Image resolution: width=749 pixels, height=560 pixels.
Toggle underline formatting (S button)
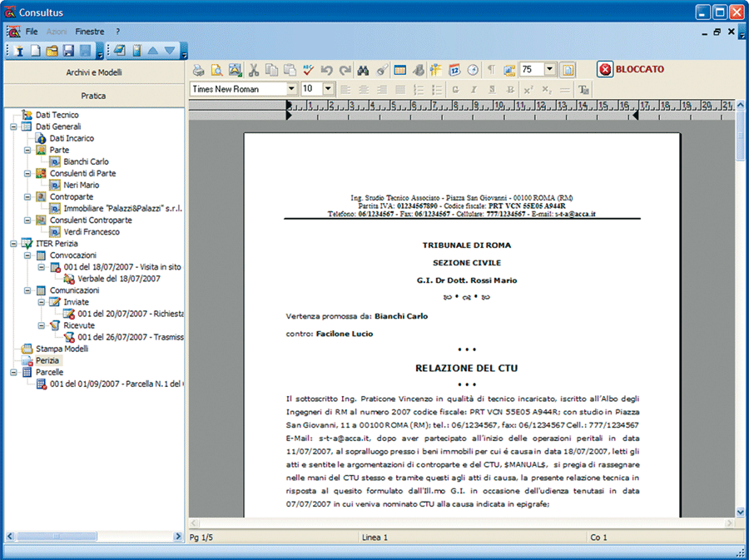point(492,89)
